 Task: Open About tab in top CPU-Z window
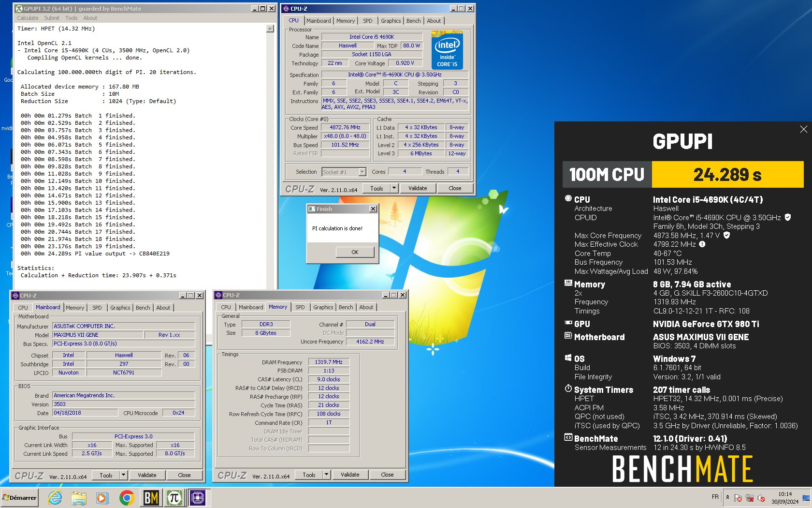(434, 21)
